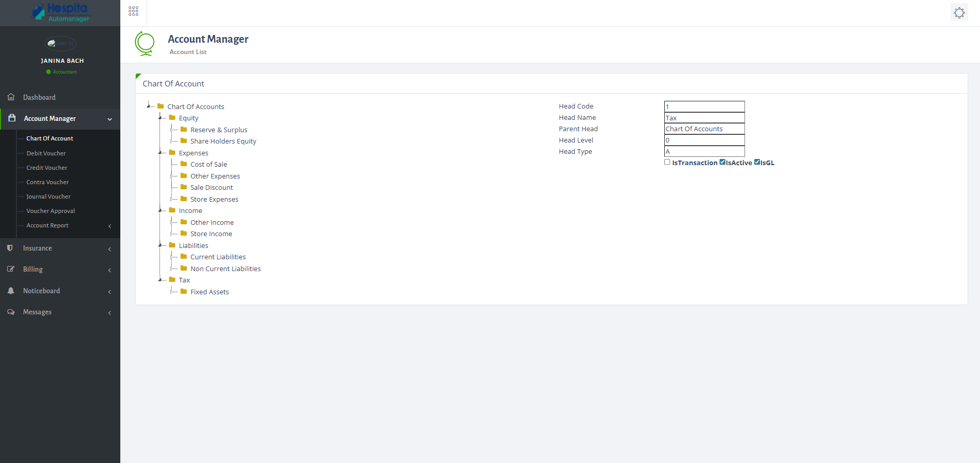Image resolution: width=980 pixels, height=463 pixels.
Task: Uncheck the IsActive checkbox
Action: (721, 162)
